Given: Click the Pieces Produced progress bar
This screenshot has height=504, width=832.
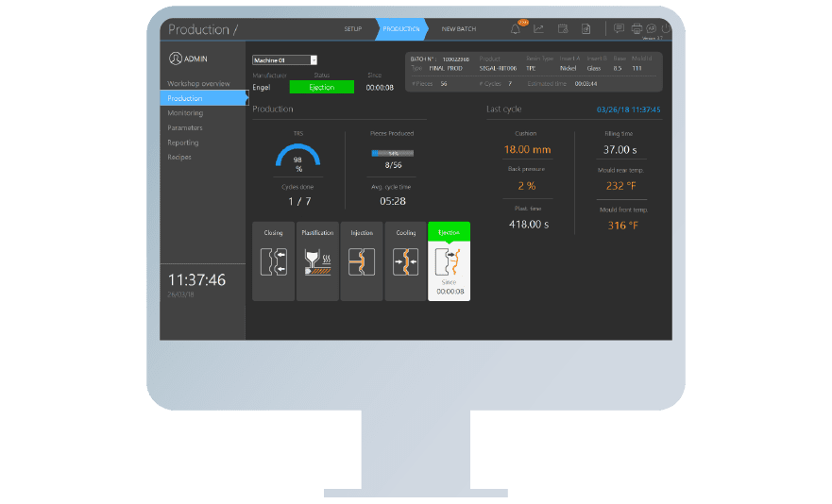Looking at the screenshot, I should pyautogui.click(x=392, y=153).
